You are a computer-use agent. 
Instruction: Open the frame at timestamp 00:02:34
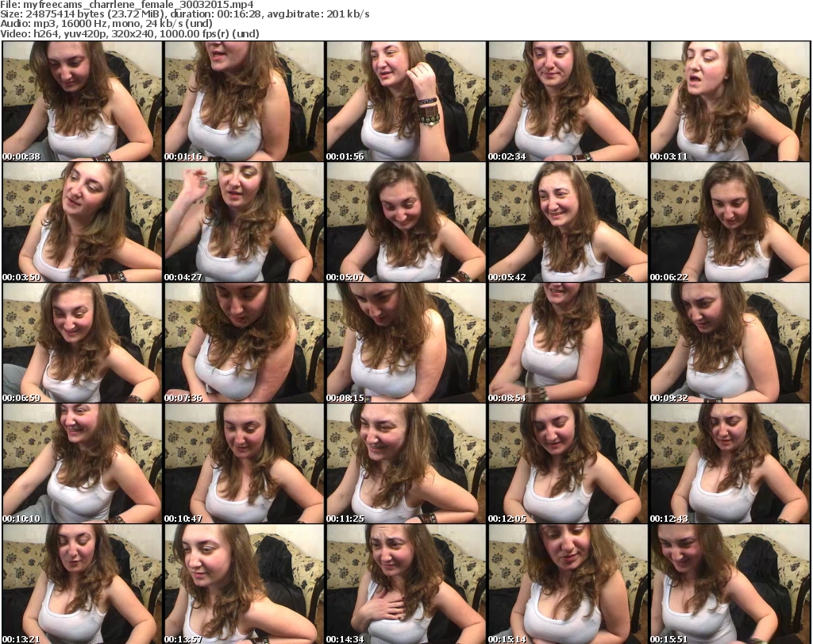(x=568, y=101)
